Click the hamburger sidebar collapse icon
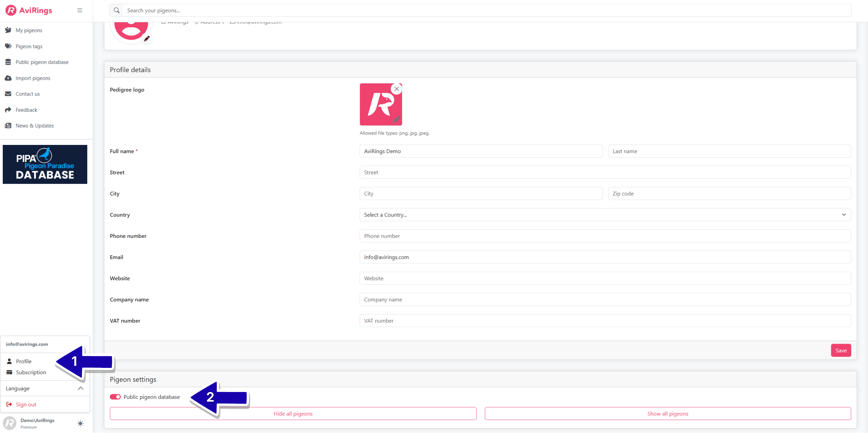Image resolution: width=868 pixels, height=433 pixels. [x=79, y=10]
